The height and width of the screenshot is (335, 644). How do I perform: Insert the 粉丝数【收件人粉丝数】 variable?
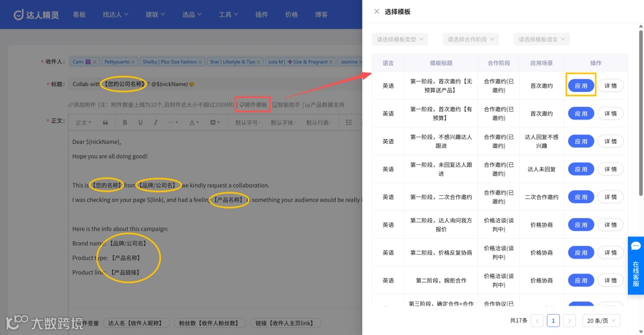pos(209,323)
